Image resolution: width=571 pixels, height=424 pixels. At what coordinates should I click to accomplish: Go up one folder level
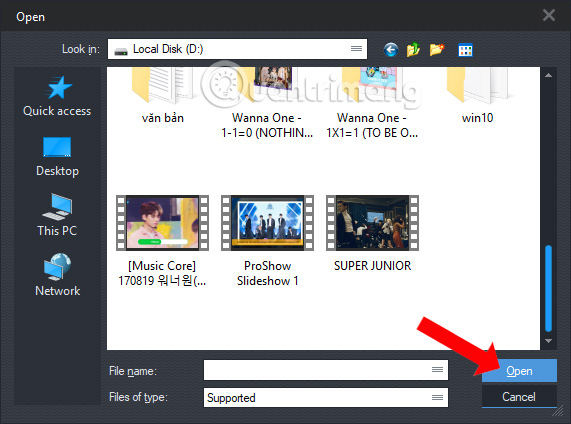tap(413, 50)
